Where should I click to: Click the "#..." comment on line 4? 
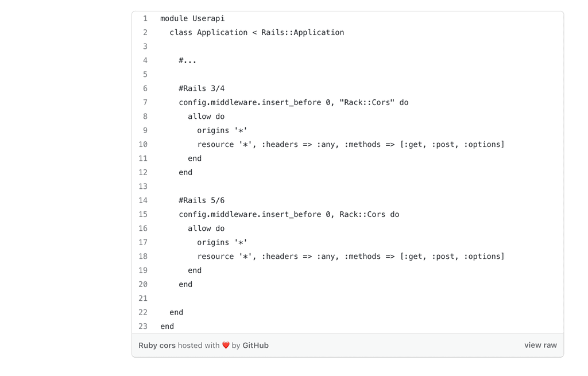pyautogui.click(x=187, y=61)
